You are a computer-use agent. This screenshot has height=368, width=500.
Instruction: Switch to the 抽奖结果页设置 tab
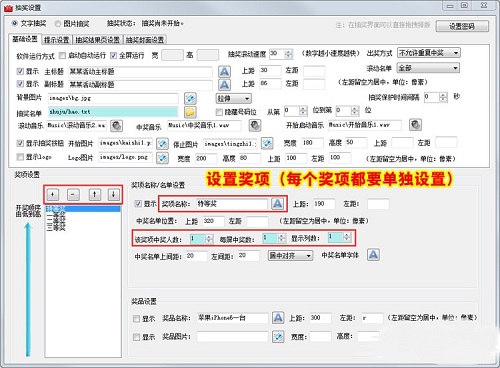(x=97, y=40)
